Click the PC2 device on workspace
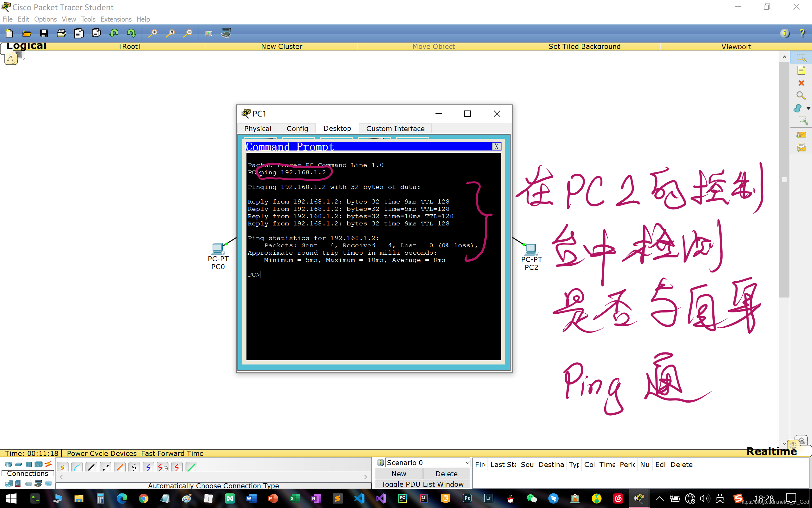Screen dimensions: 812x508 (x=531, y=249)
